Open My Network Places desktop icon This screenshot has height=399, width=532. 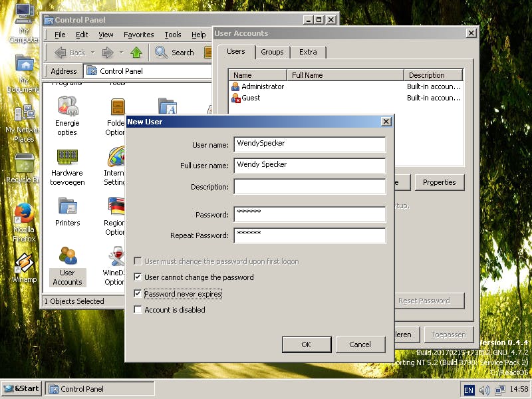[23, 124]
